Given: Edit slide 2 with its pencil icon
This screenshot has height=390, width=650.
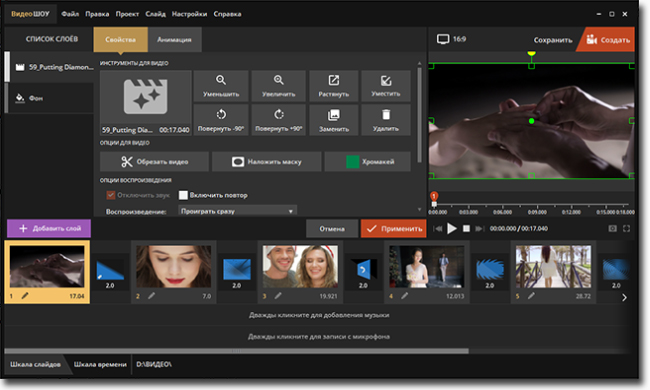Looking at the screenshot, I should click(151, 296).
